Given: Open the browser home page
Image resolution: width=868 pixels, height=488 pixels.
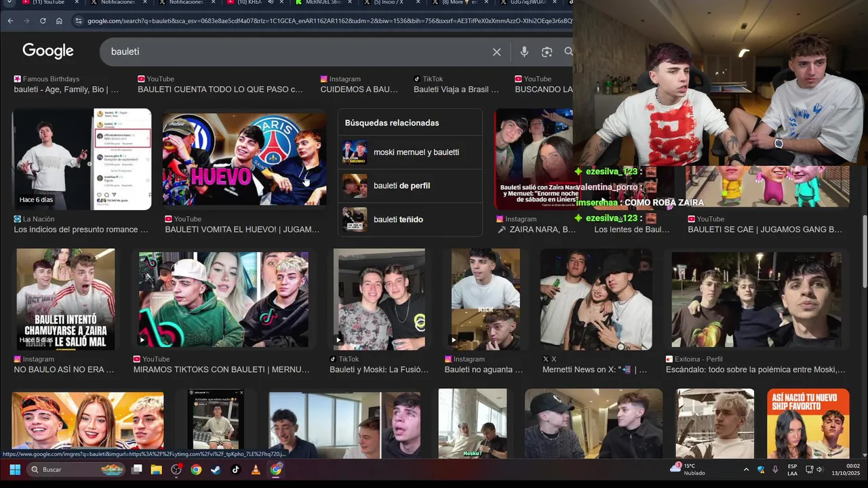Looking at the screenshot, I should tap(59, 21).
